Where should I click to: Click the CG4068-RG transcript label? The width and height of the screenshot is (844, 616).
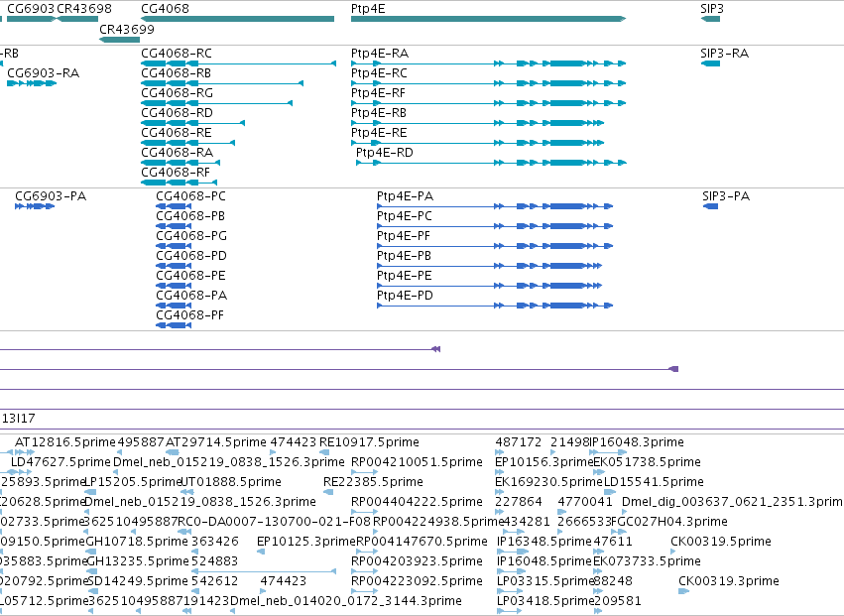pos(178,93)
